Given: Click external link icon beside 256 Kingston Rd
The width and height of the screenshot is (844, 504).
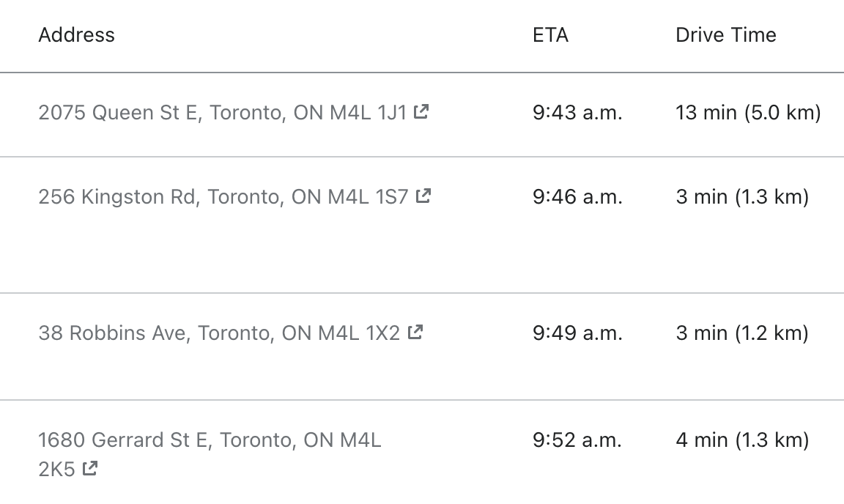Looking at the screenshot, I should tap(423, 196).
